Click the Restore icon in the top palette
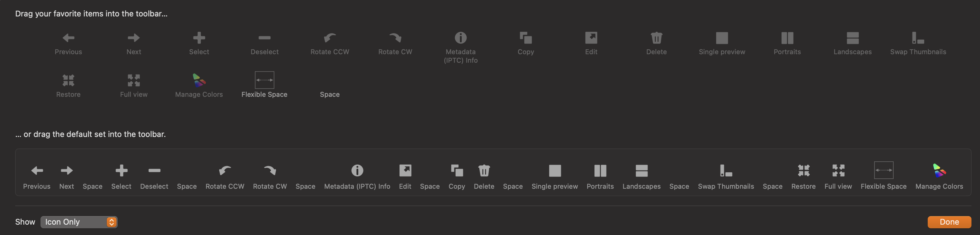Screen dimensions: 980x235 pyautogui.click(x=68, y=80)
